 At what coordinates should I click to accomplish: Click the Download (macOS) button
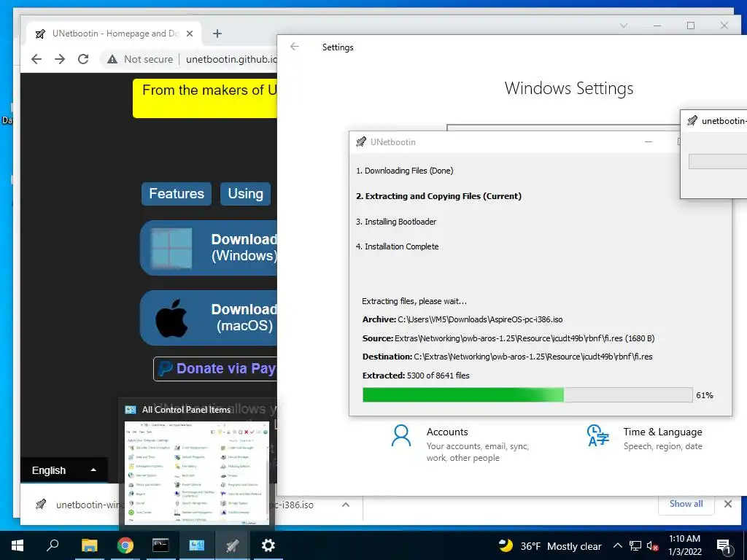pyautogui.click(x=209, y=318)
